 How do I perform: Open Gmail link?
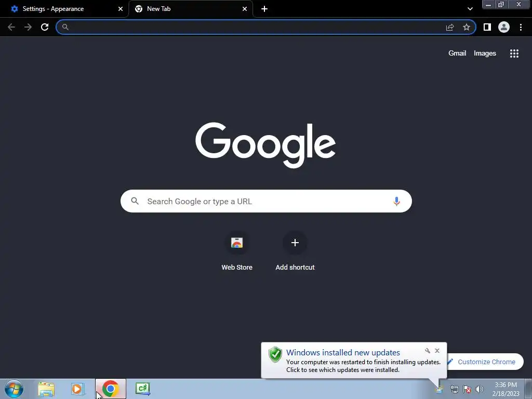coord(457,54)
